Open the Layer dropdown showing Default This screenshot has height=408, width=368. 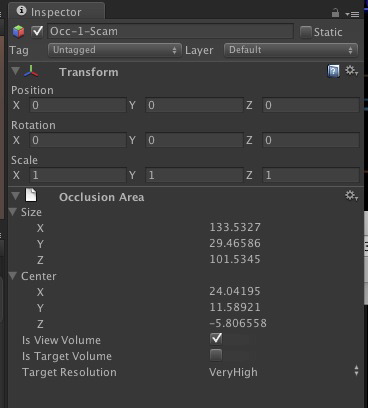click(291, 50)
